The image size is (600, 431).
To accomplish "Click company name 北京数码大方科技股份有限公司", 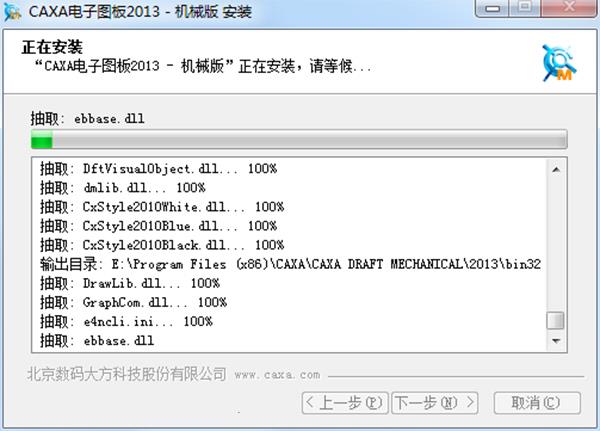I will (x=127, y=374).
